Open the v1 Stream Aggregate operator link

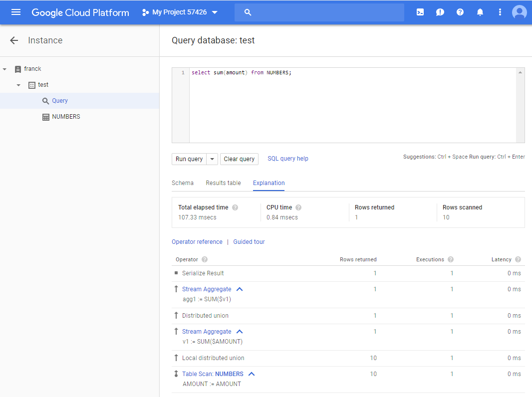click(x=207, y=332)
